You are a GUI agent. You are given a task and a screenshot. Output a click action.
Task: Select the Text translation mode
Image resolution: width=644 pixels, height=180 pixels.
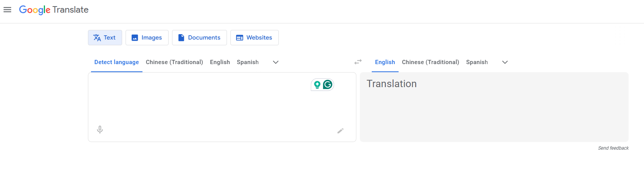coord(105,38)
